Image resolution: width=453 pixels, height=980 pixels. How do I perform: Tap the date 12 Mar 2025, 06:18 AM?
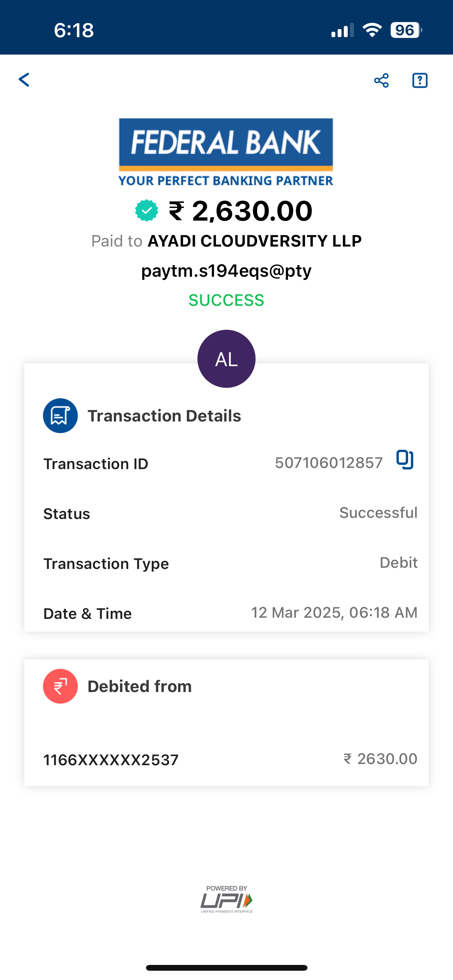(x=334, y=613)
